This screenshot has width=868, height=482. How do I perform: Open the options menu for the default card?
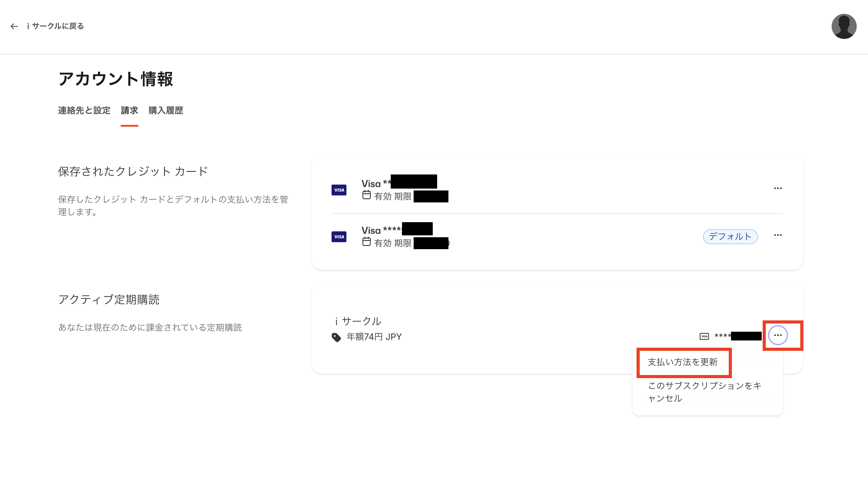pos(778,235)
